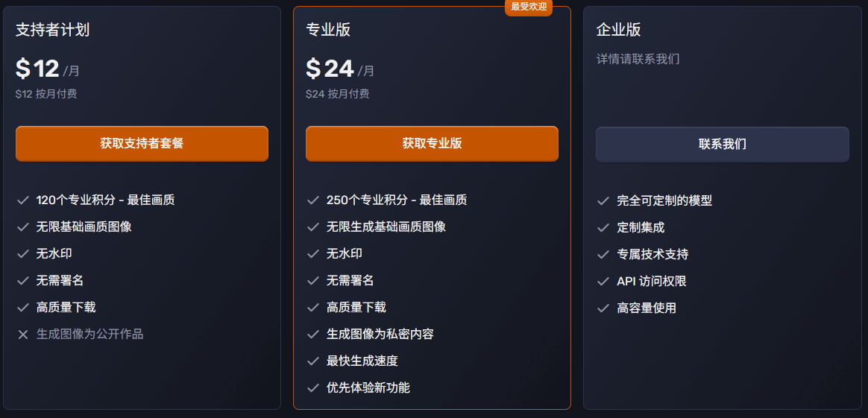Click checkmark next to 专属技术支持
The height and width of the screenshot is (418, 868).
click(603, 255)
